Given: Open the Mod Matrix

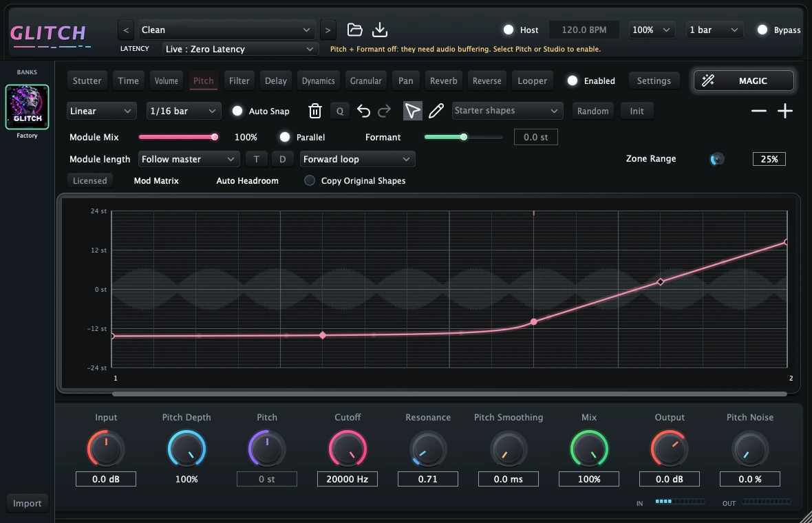Looking at the screenshot, I should pyautogui.click(x=156, y=181).
